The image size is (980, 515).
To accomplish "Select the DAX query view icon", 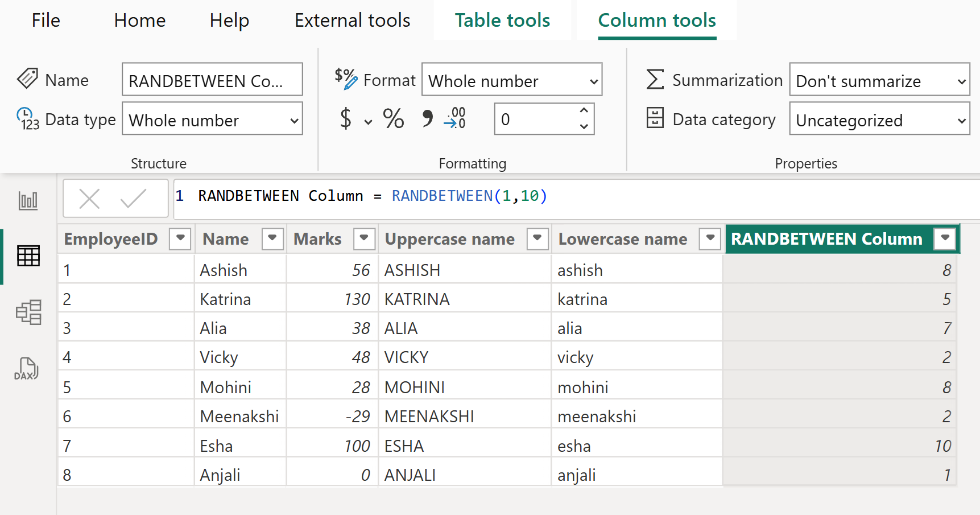I will click(x=27, y=369).
